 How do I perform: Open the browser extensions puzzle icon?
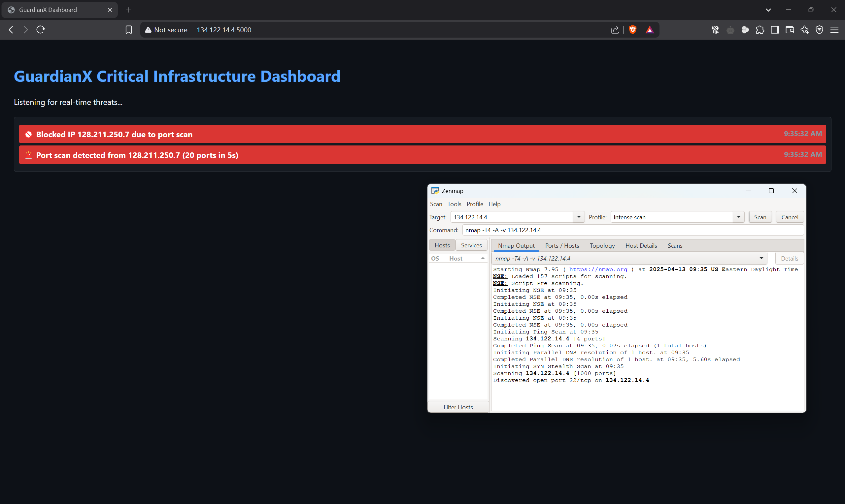pos(760,30)
